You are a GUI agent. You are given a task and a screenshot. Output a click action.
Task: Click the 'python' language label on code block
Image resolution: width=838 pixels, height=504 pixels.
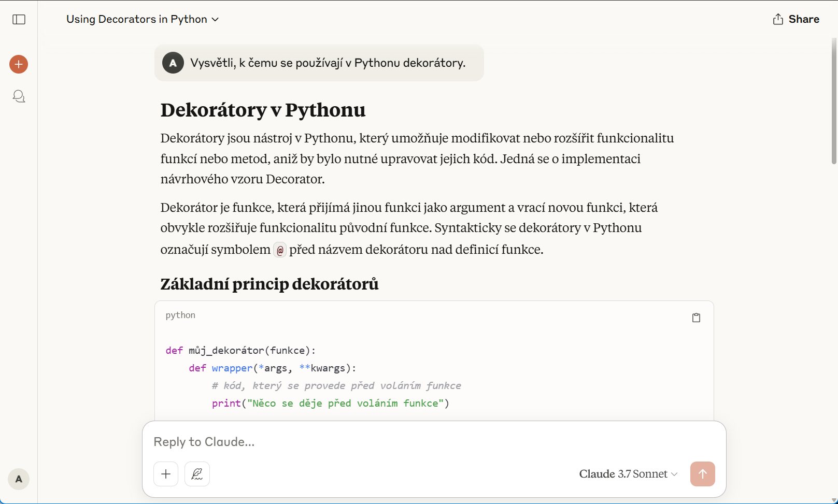click(180, 315)
